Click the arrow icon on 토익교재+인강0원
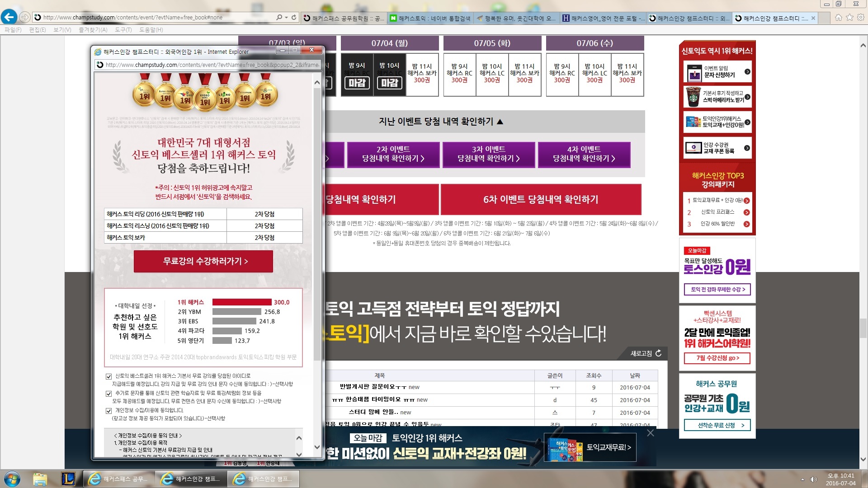Image resolution: width=868 pixels, height=488 pixels. [x=747, y=122]
